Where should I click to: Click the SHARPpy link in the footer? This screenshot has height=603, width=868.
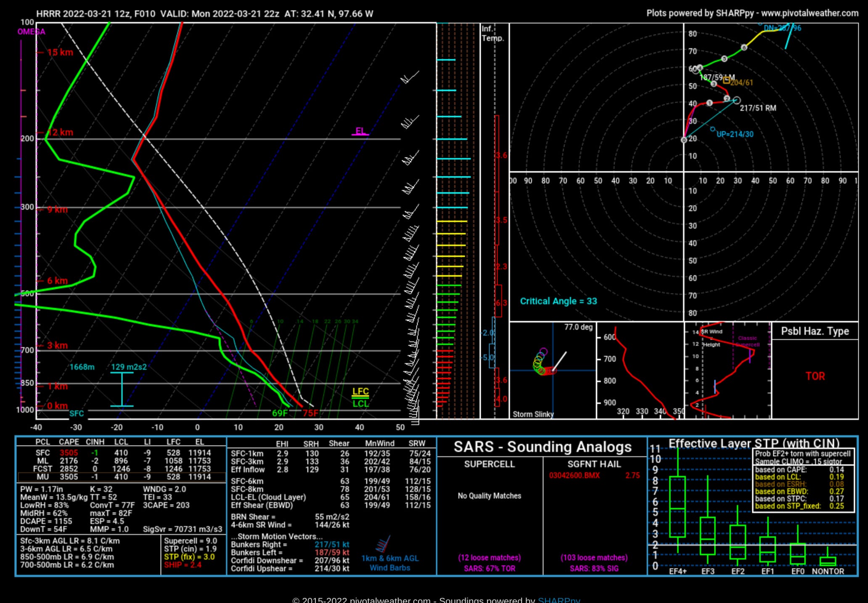pyautogui.click(x=558, y=600)
